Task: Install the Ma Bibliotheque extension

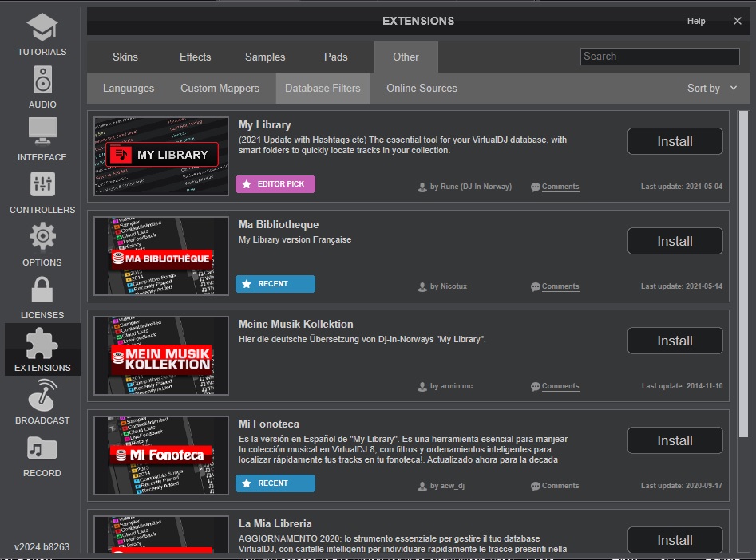Action: [675, 241]
